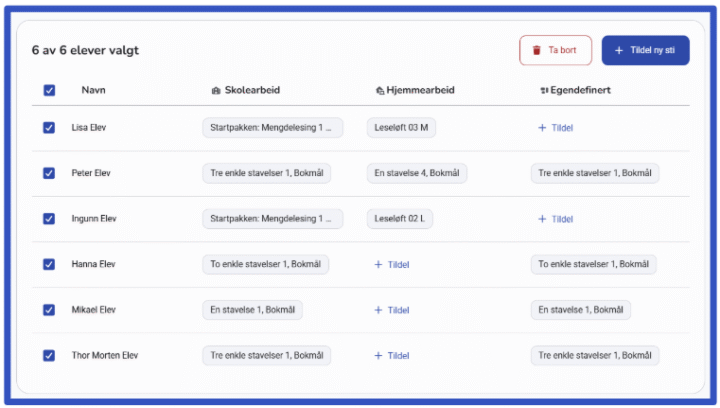Toggle the select-all checkbox beside Navn
720x408 pixels.
(x=49, y=90)
